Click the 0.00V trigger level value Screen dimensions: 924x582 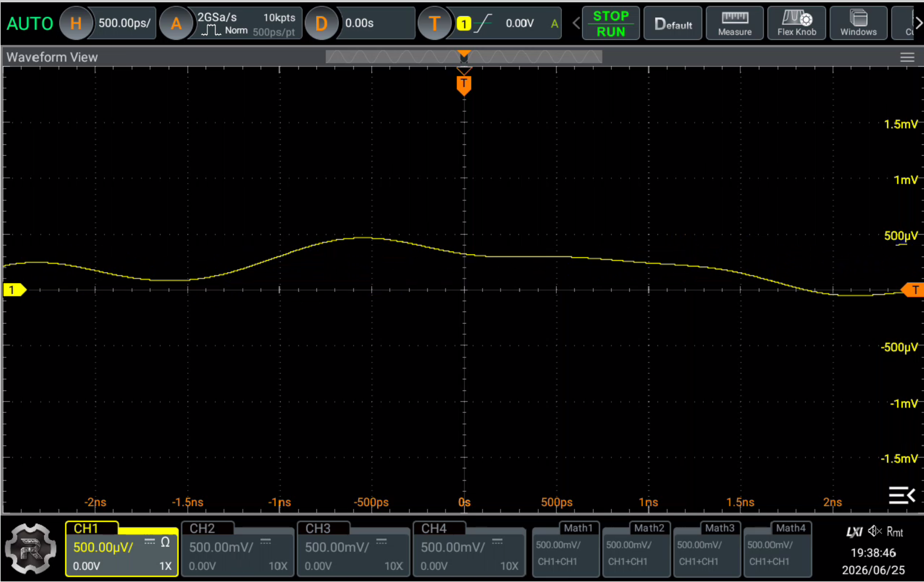coord(520,24)
